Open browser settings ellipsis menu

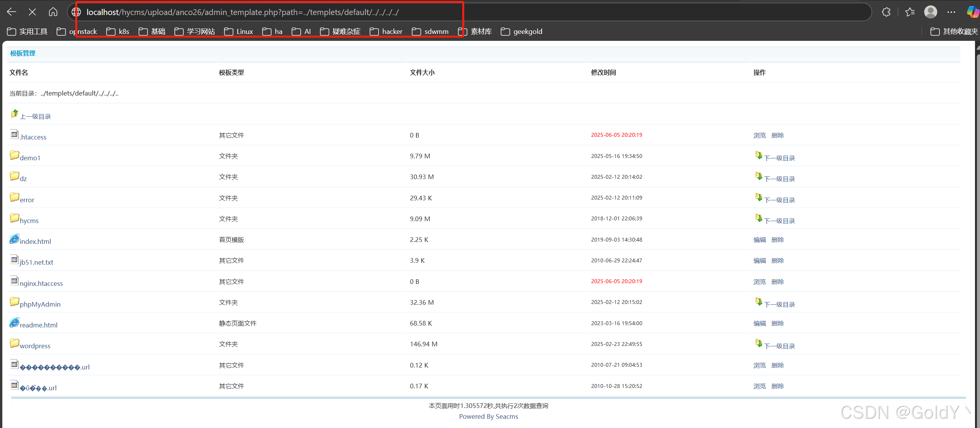click(x=951, y=12)
